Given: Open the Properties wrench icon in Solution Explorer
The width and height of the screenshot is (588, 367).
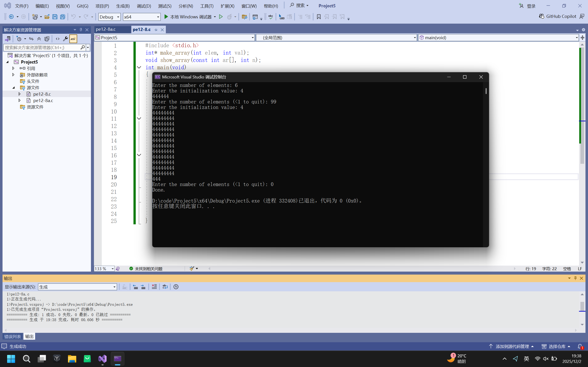Looking at the screenshot, I should pos(65,39).
